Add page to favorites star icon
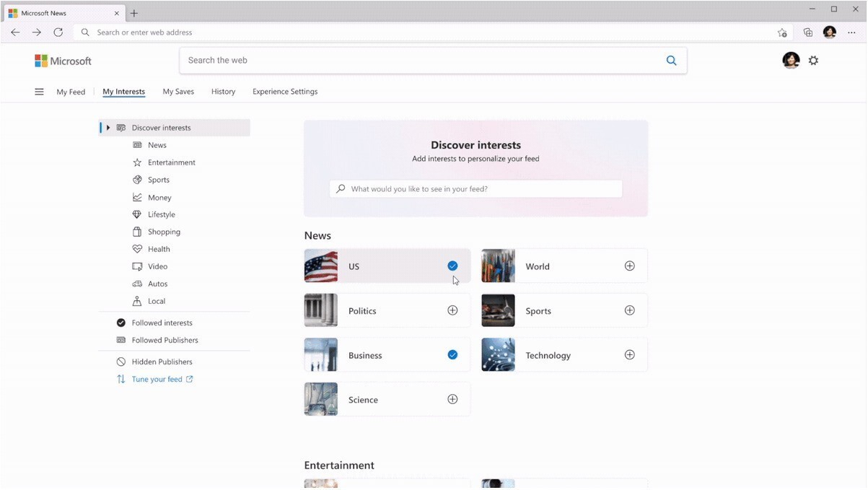 point(782,32)
